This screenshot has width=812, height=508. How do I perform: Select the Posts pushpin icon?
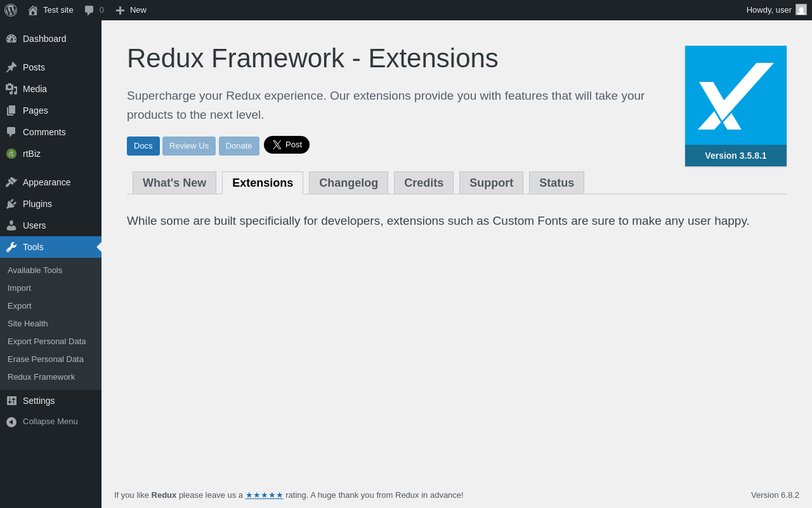11,67
